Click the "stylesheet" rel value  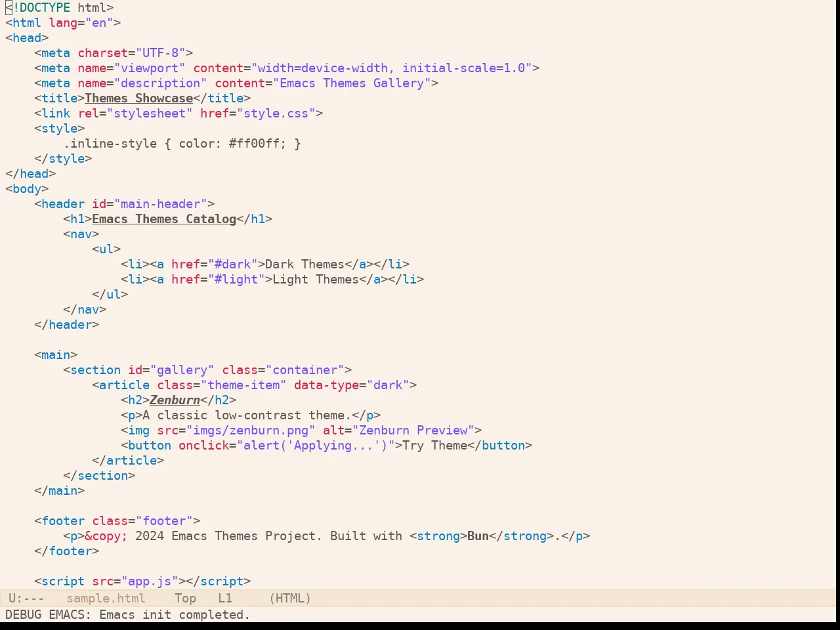pyautogui.click(x=150, y=114)
